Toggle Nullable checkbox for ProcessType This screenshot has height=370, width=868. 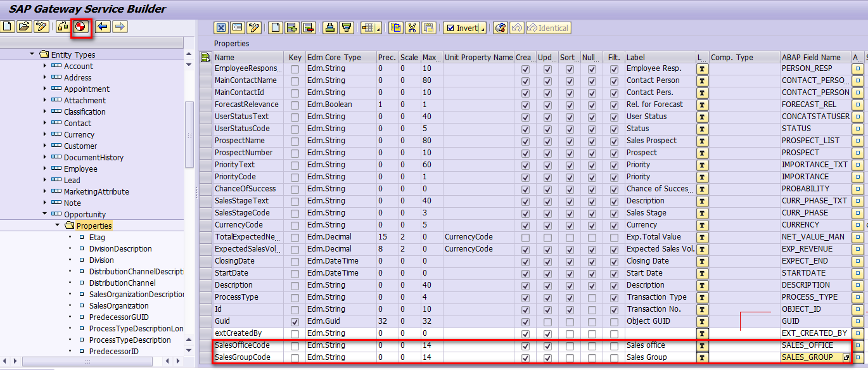pyautogui.click(x=592, y=298)
